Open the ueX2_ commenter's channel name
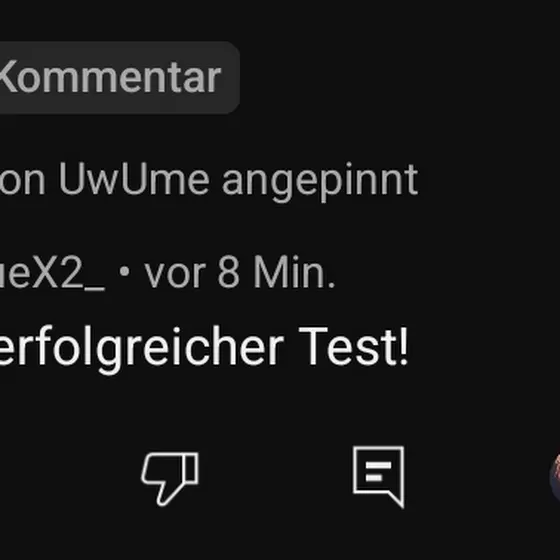The width and height of the screenshot is (560, 560). tap(52, 273)
